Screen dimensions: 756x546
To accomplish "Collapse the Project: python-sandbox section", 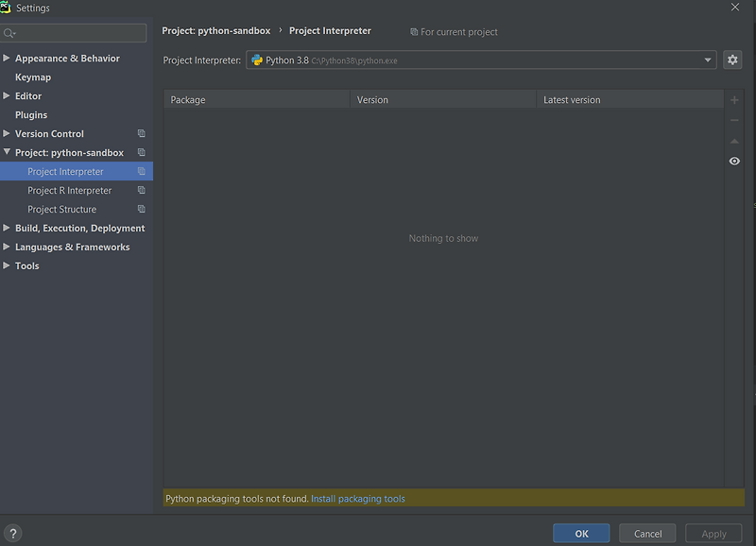I will pyautogui.click(x=8, y=152).
